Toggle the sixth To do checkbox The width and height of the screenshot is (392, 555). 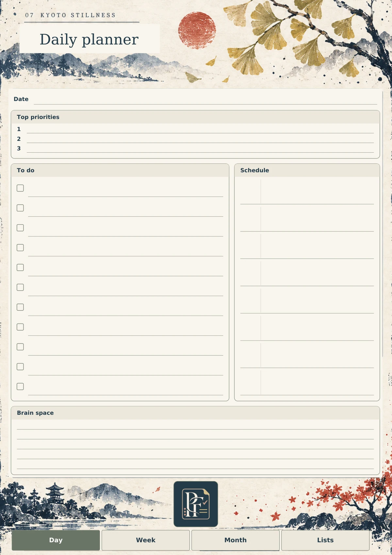(x=20, y=287)
